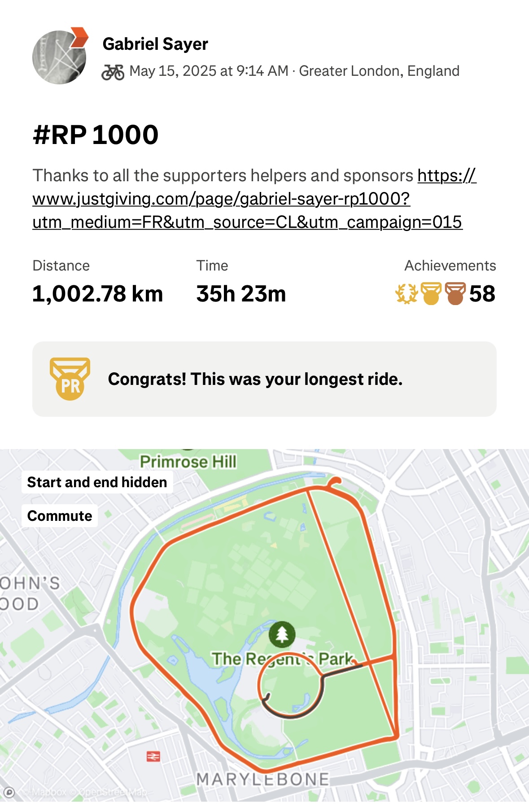Click the Mapbox logo icon at map corner

point(9,792)
